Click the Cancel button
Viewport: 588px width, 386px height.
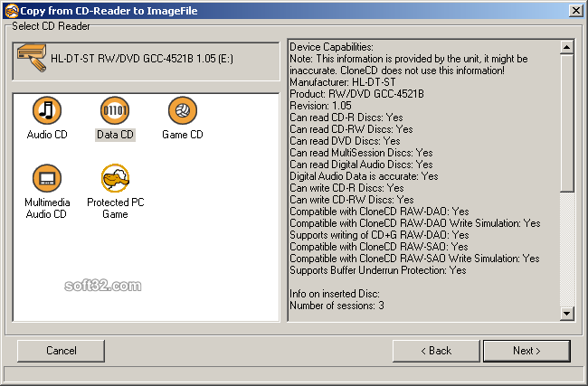[x=61, y=351]
